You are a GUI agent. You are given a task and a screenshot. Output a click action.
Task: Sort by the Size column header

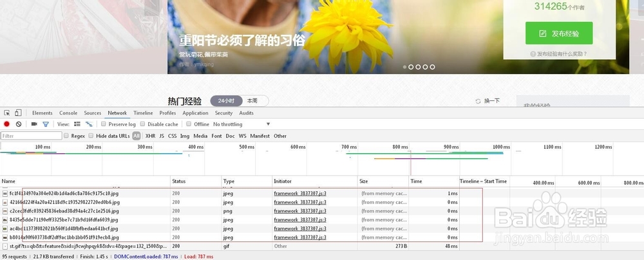[383, 181]
